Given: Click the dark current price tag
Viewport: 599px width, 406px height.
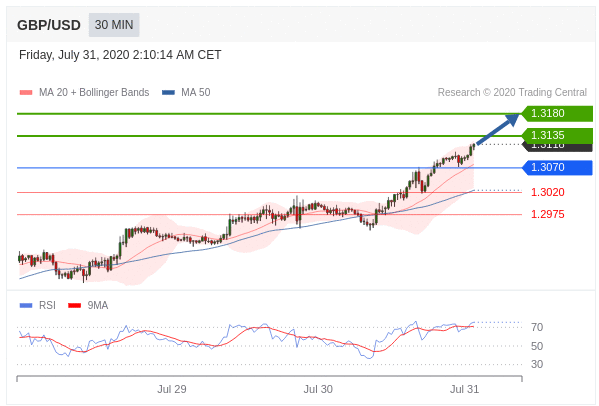Looking at the screenshot, I should click(x=557, y=147).
